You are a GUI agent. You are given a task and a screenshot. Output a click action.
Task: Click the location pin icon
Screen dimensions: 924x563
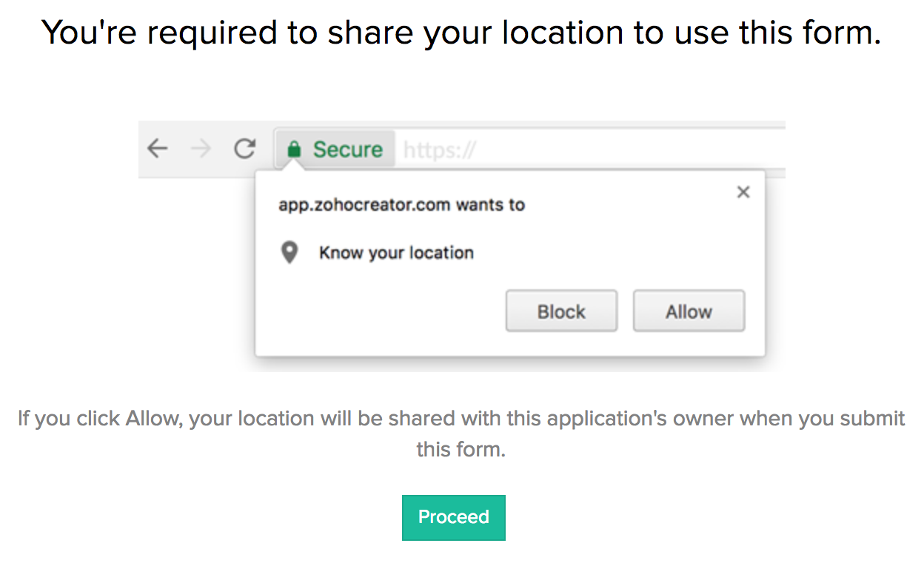tap(289, 253)
